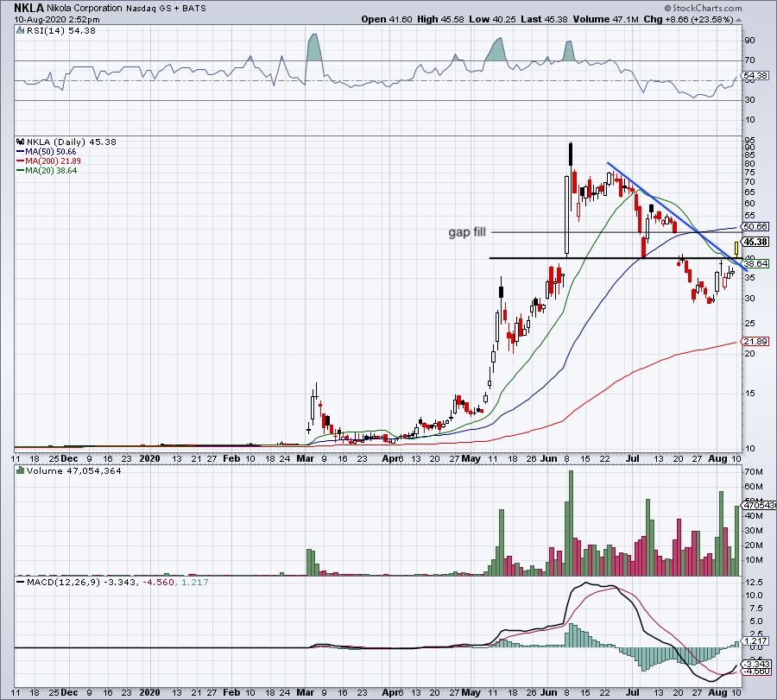Click the Chg +8.66 (+23.58%) value
The image size is (777, 700).
point(688,19)
